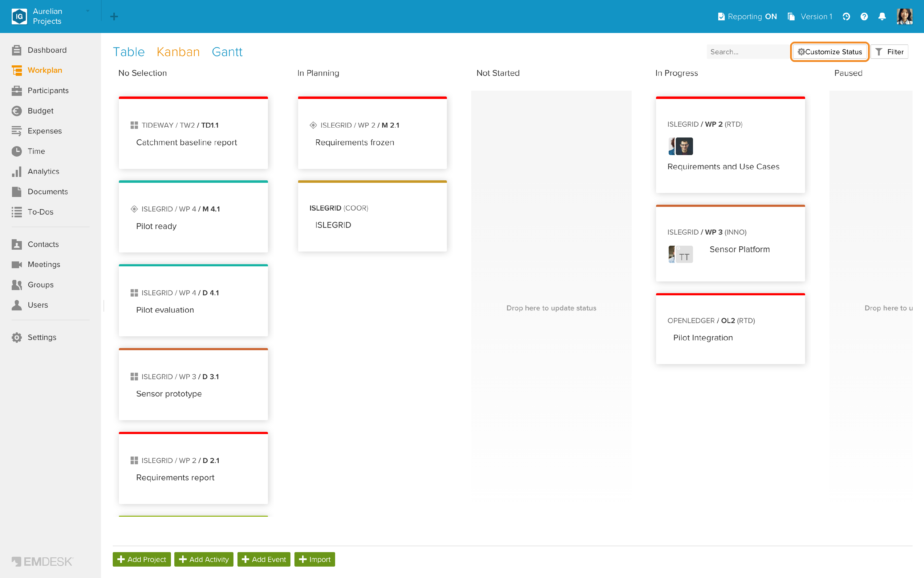Open the Sensor prototype card

(193, 385)
